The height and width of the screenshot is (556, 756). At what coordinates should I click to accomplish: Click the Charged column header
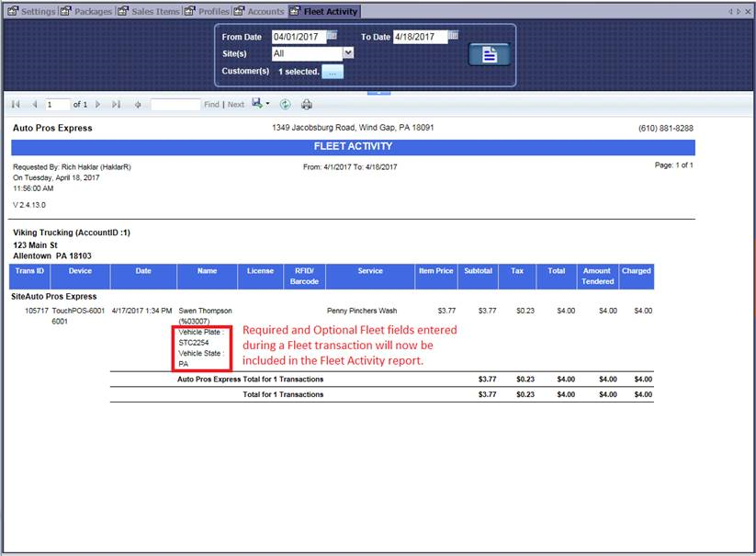click(637, 277)
